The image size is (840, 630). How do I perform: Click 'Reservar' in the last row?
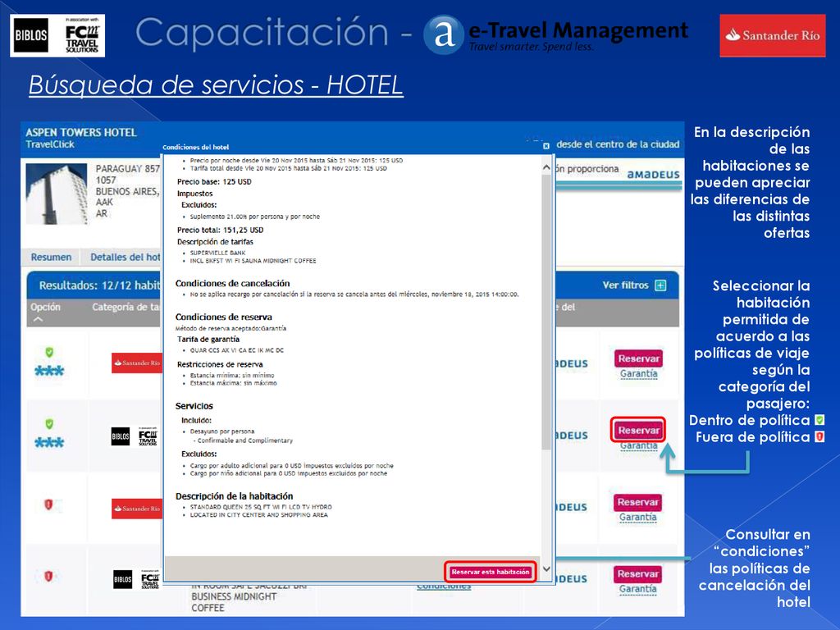tap(637, 573)
